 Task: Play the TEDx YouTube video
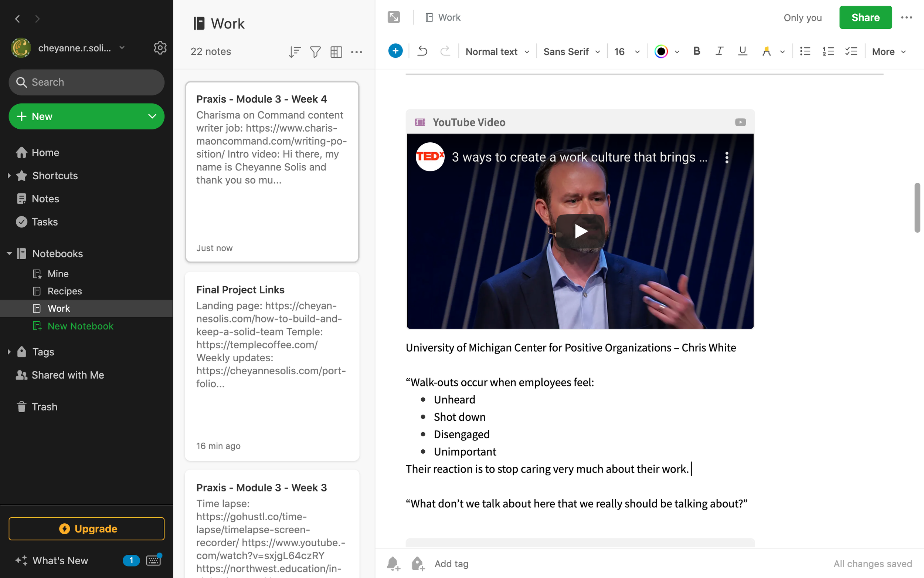point(580,231)
